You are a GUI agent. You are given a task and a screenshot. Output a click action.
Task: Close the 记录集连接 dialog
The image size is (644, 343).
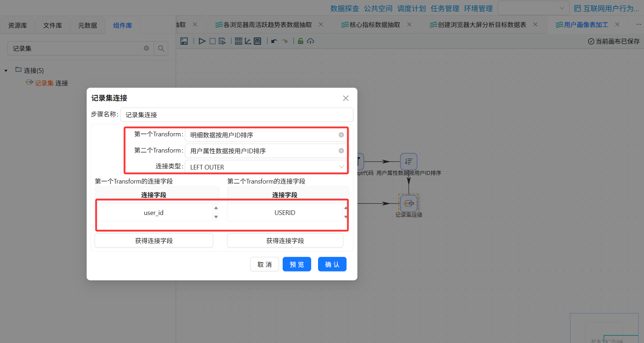346,98
